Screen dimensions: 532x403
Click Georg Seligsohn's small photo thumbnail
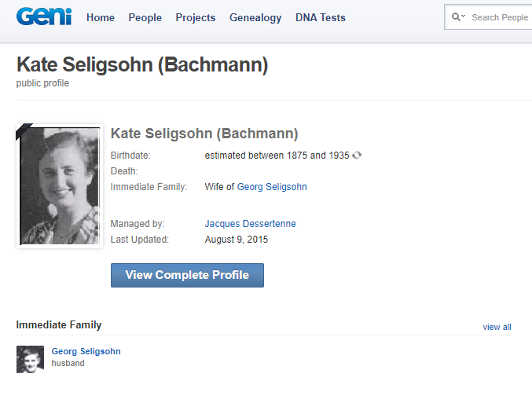coord(30,359)
